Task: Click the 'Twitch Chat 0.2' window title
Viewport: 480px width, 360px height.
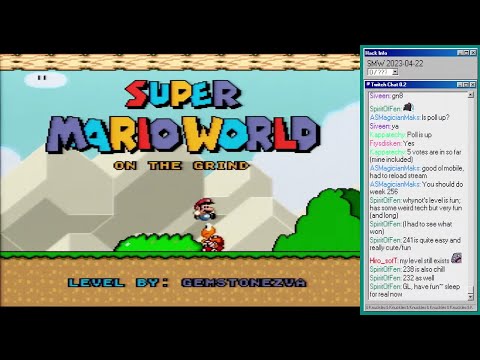Action: [x=389, y=85]
